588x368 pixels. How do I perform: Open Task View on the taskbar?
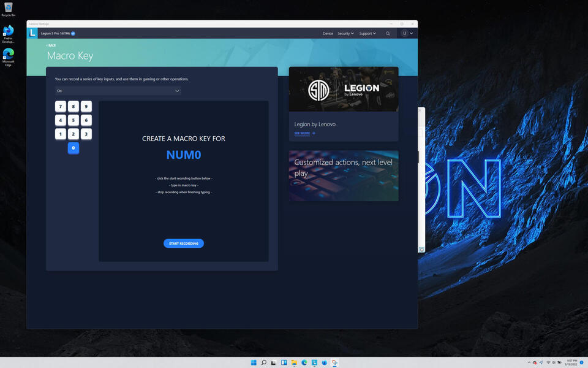(x=274, y=362)
